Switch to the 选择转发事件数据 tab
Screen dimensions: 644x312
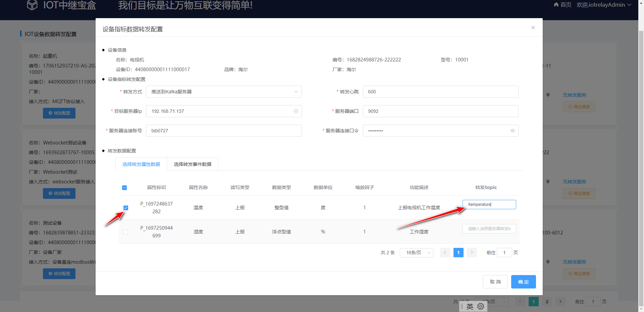(192, 164)
